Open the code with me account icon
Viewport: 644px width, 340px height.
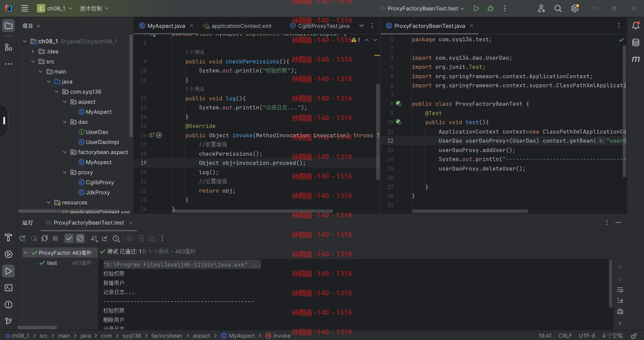(x=541, y=8)
